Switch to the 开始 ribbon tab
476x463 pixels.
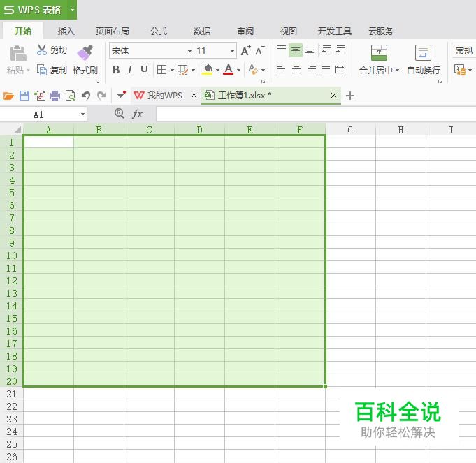tap(23, 31)
